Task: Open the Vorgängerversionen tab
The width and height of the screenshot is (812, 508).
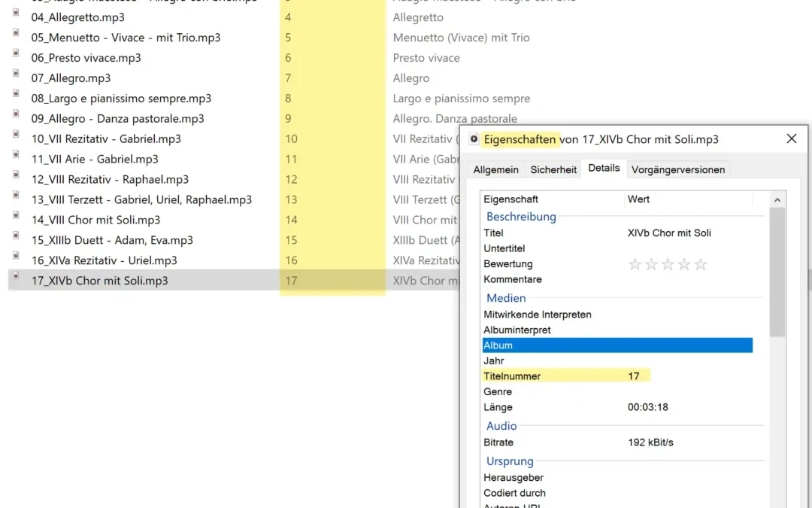Action: coord(678,170)
